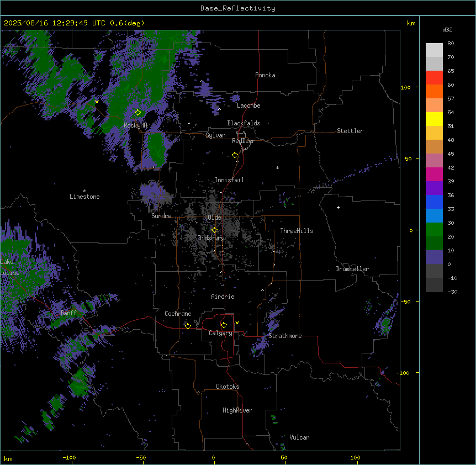Choose the darkest -10 to -30 dBZ swatch
The image size is (476, 465).
click(434, 285)
